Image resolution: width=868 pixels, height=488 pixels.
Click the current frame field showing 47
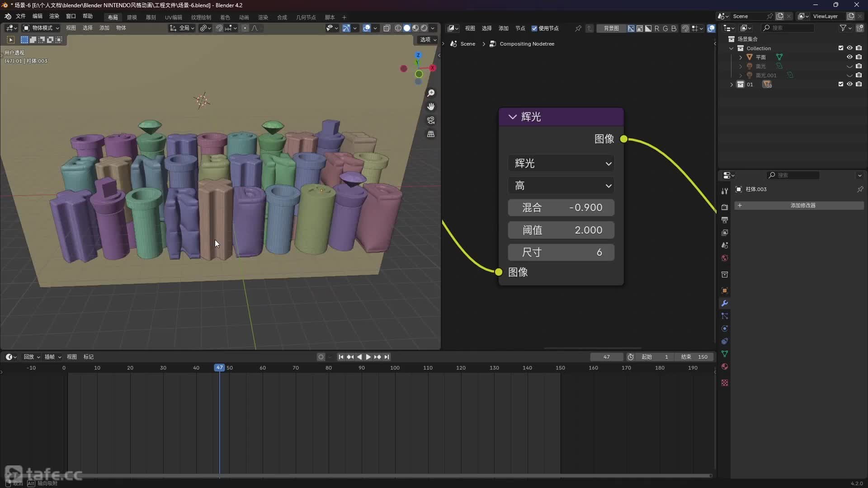[606, 357]
